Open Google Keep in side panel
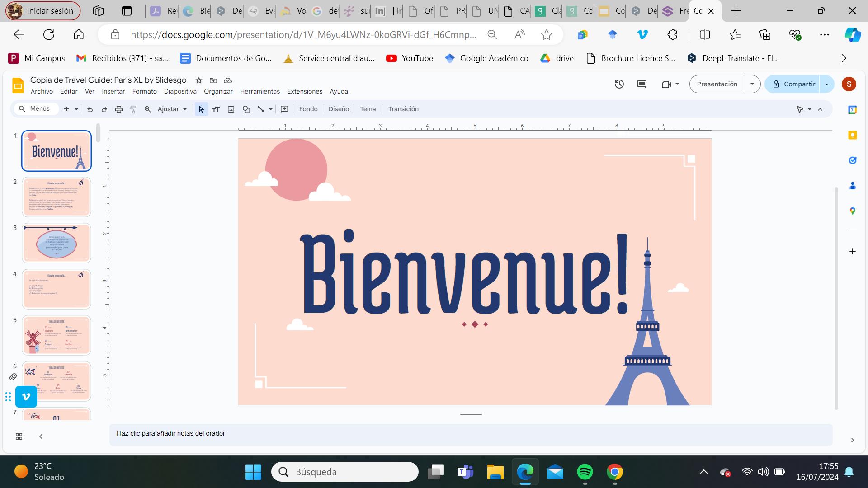This screenshot has height=488, width=868. [853, 135]
